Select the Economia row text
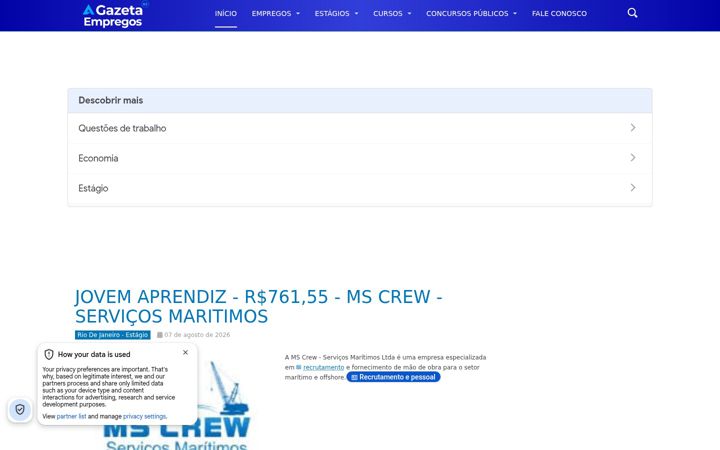Image resolution: width=720 pixels, height=450 pixels. coord(98,158)
